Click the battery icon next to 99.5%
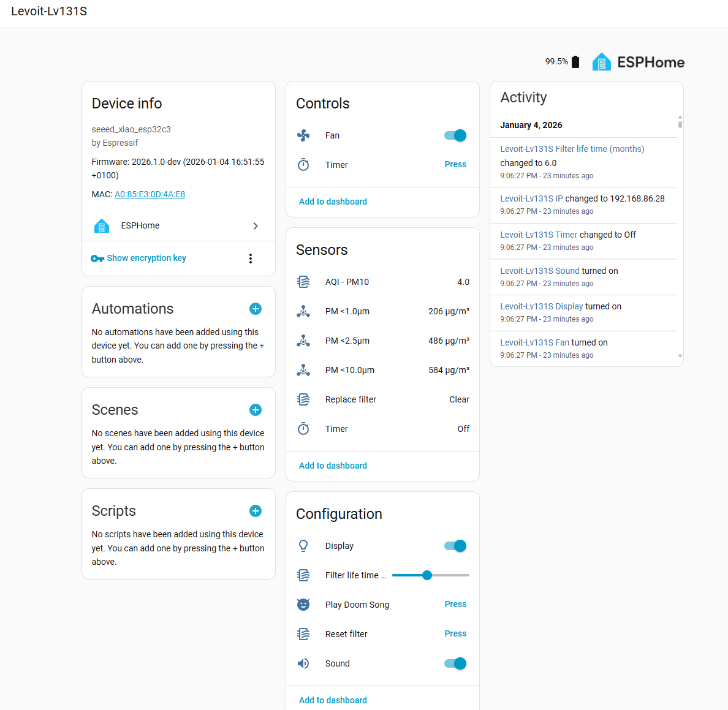Image resolution: width=728 pixels, height=710 pixels. click(575, 62)
